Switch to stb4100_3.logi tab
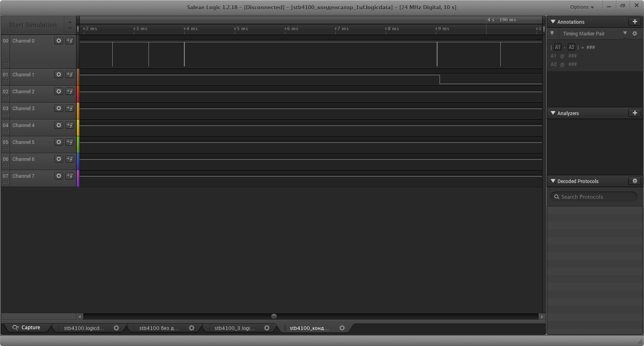Viewport: 644px width, 346px height. click(x=235, y=328)
